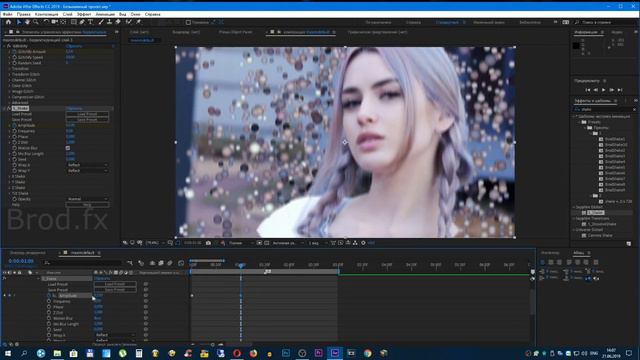Select the Rotation tool

click(x=46, y=22)
